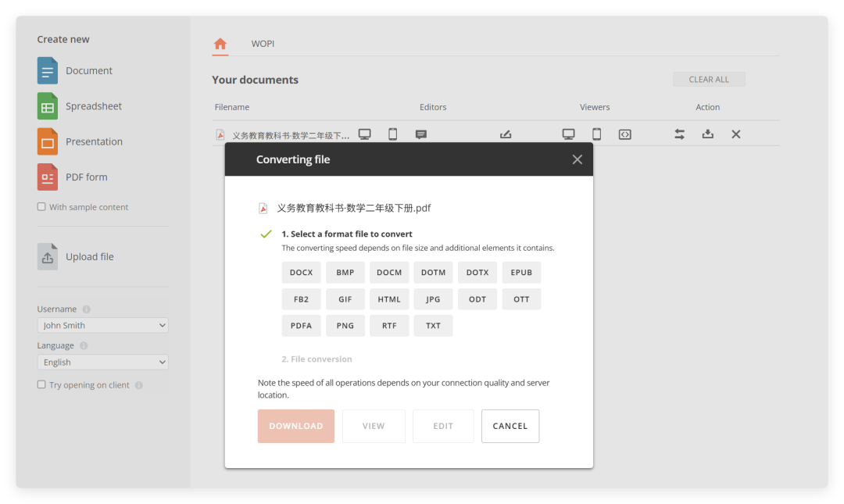Click the CLEAR ALL button
This screenshot has height=504, width=844.
click(709, 79)
